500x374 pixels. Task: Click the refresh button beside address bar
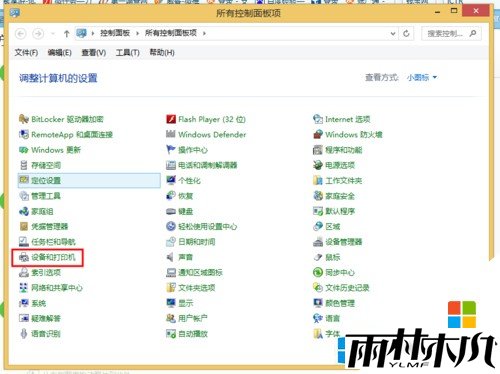tap(406, 33)
